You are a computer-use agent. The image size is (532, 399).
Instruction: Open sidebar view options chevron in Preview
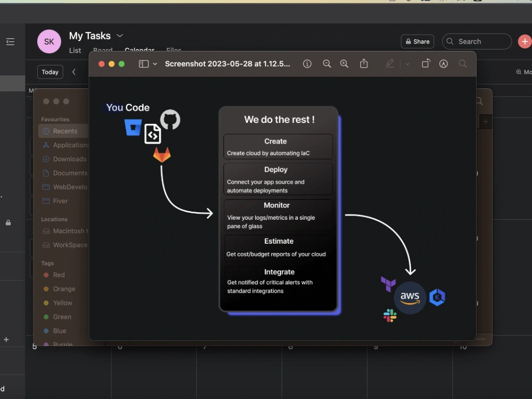coord(155,64)
